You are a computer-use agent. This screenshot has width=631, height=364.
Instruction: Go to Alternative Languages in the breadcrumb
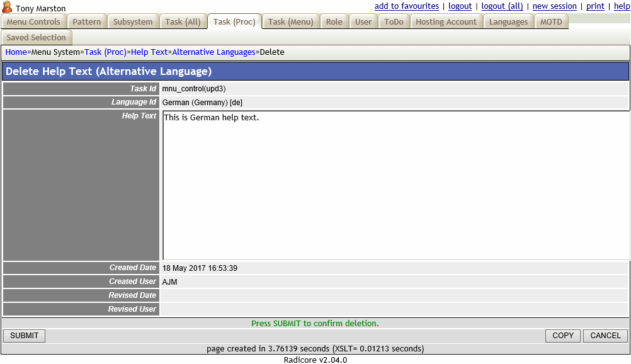click(x=213, y=52)
